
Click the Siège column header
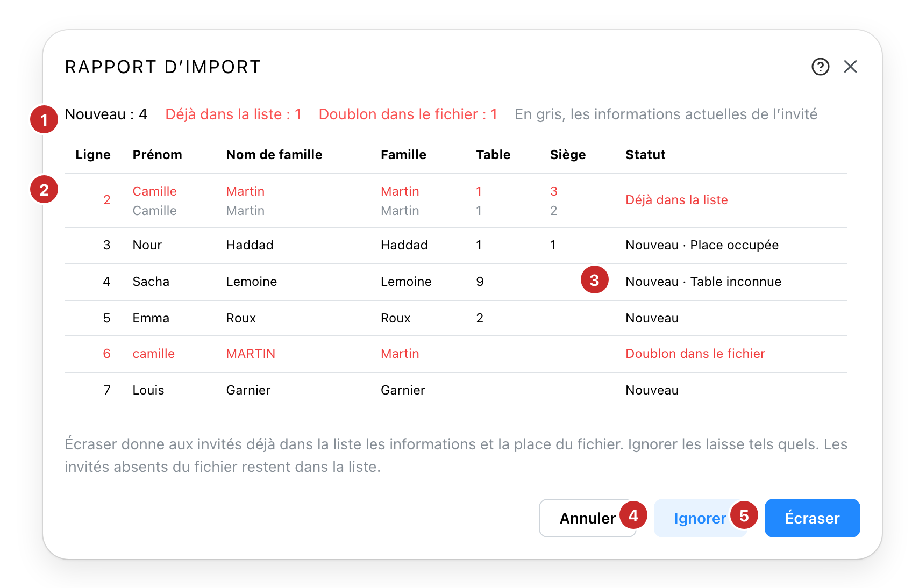(568, 155)
